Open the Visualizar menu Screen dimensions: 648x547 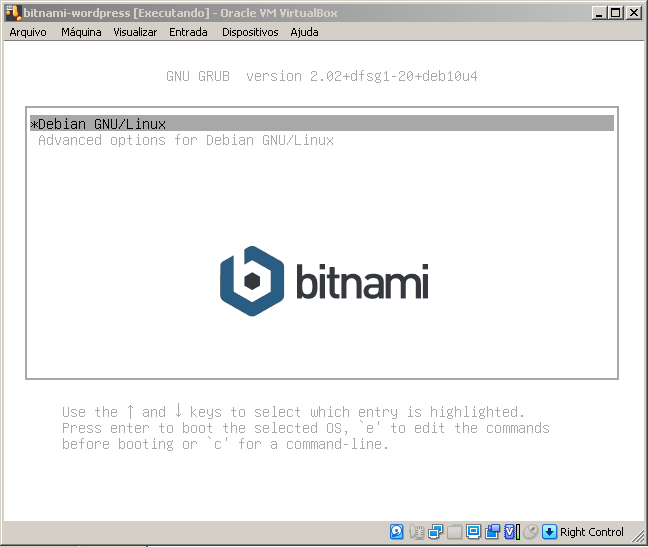pyautogui.click(x=135, y=32)
